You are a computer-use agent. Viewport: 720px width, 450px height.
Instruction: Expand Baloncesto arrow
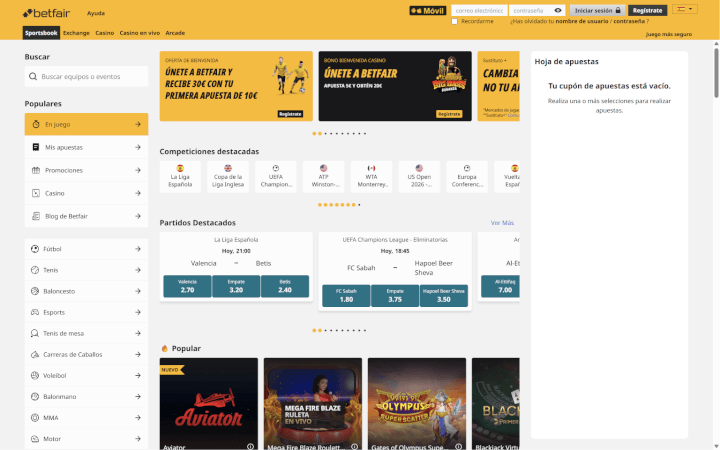138,291
